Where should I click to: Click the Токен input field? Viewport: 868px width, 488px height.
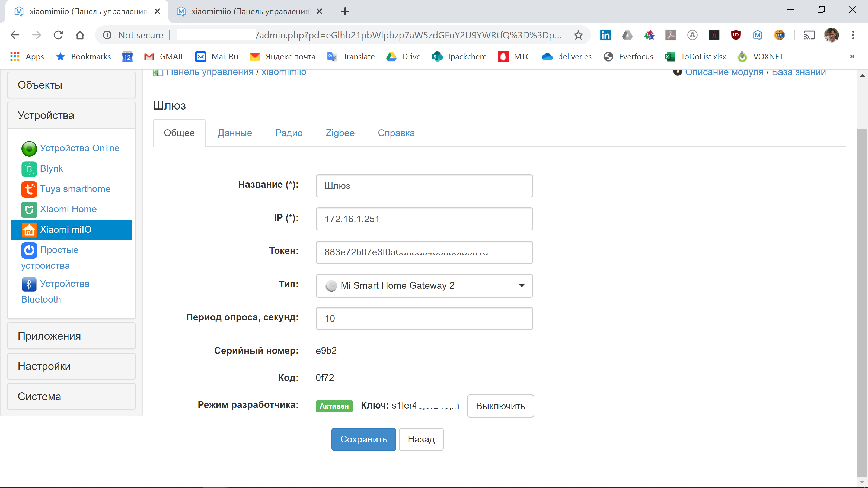click(x=424, y=252)
